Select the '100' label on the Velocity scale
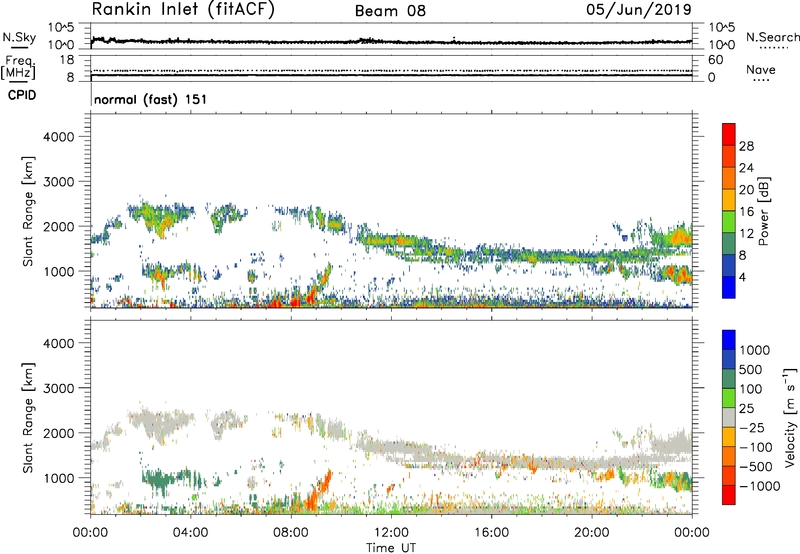The image size is (800, 554). point(751,389)
